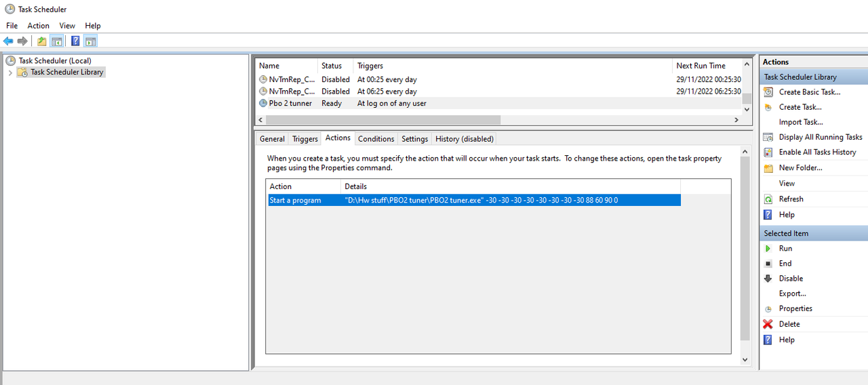868x385 pixels.
Task: Click the Task Scheduler (Local) clock icon
Action: click(10, 60)
